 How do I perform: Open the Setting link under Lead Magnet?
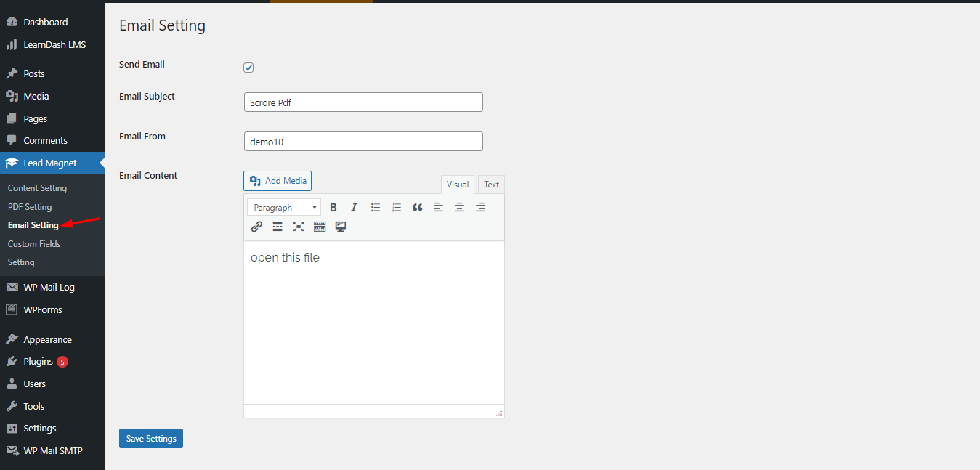(x=21, y=262)
